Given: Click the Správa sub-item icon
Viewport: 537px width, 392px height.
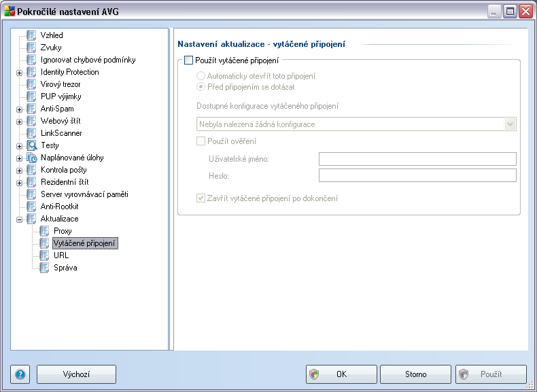Looking at the screenshot, I should tap(44, 268).
